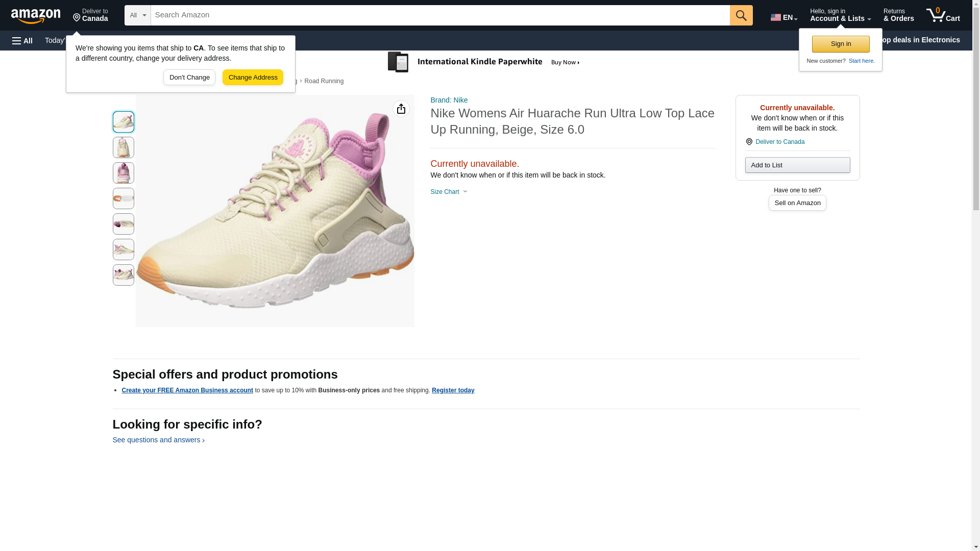Open the Brand: Nike link
This screenshot has height=551, width=980.
coord(449,100)
